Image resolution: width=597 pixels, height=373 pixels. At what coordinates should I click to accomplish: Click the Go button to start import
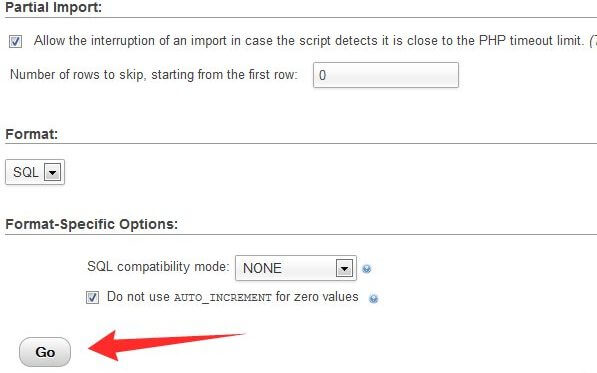click(45, 352)
